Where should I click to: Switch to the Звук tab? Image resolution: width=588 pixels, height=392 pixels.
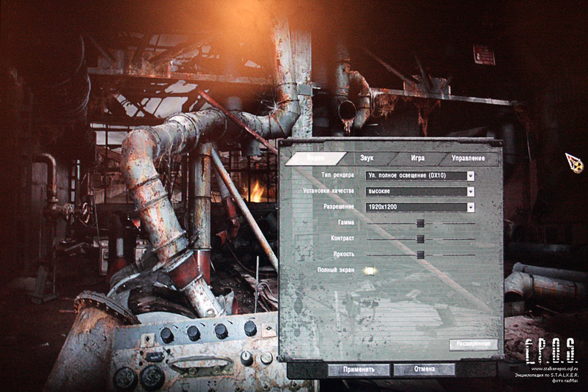click(367, 158)
